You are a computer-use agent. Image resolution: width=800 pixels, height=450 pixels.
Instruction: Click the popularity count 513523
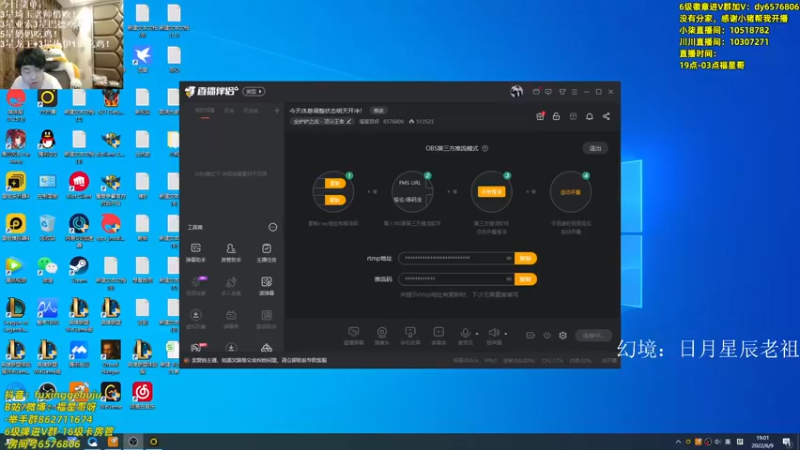point(421,121)
